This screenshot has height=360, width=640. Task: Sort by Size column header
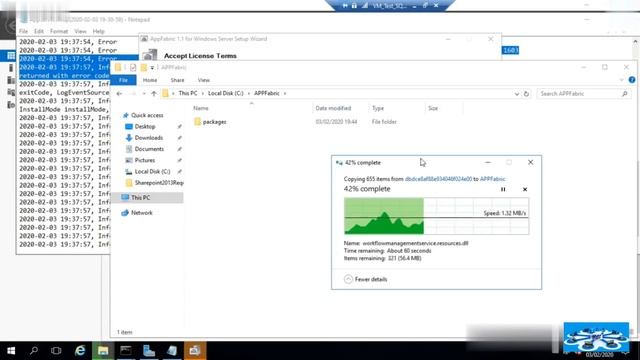pos(433,108)
